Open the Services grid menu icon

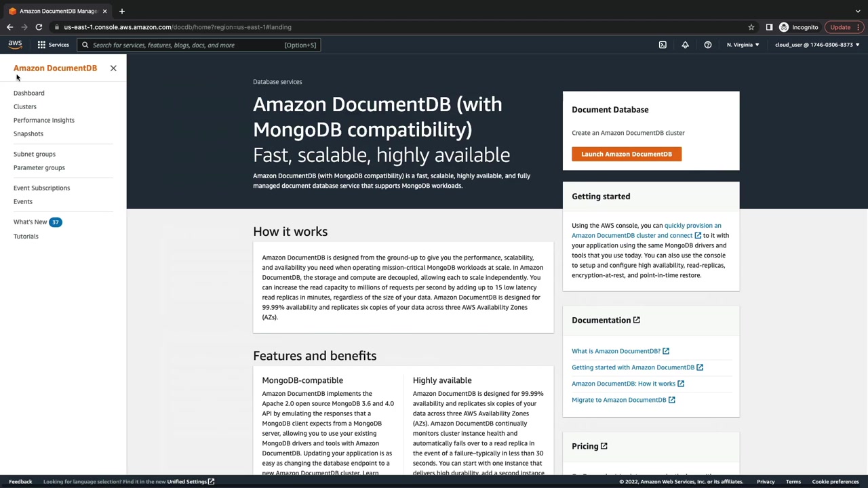(x=41, y=45)
